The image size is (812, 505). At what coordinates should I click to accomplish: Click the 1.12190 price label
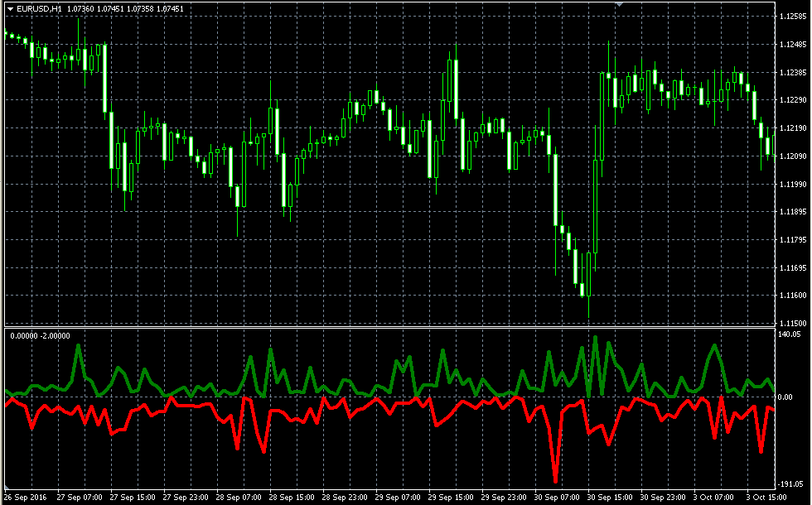tap(793, 127)
